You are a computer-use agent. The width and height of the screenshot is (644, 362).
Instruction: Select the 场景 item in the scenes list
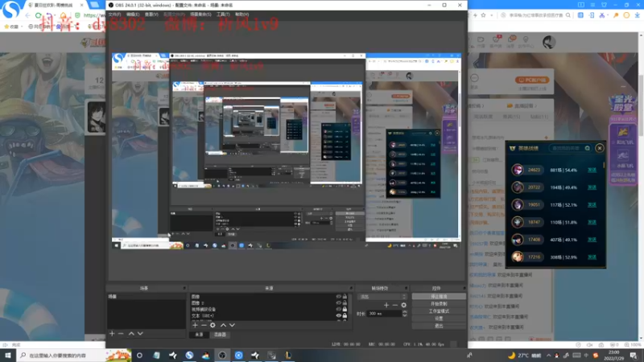coord(147,296)
